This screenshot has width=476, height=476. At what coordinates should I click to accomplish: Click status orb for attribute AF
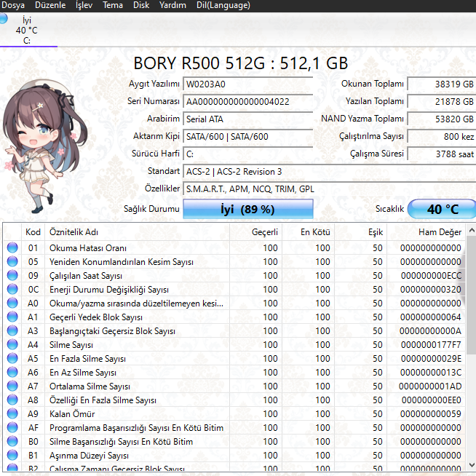click(12, 427)
